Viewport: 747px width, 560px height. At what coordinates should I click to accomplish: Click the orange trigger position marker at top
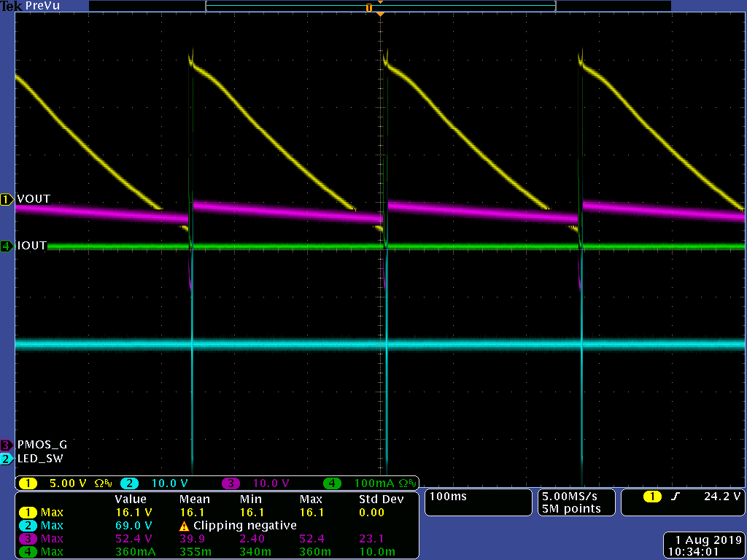380,15
